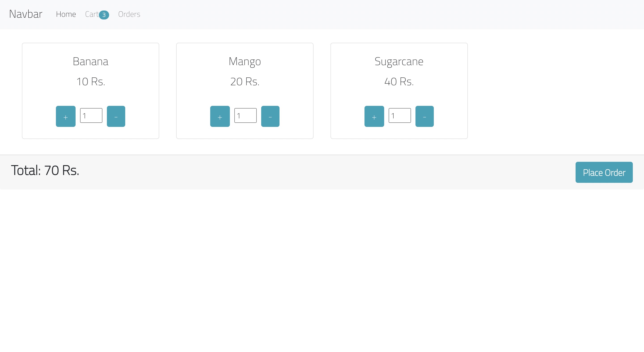Viewport: 644px width, 352px height.
Task: Click the Sugarcane 40 Rs. price label
Action: click(x=399, y=81)
